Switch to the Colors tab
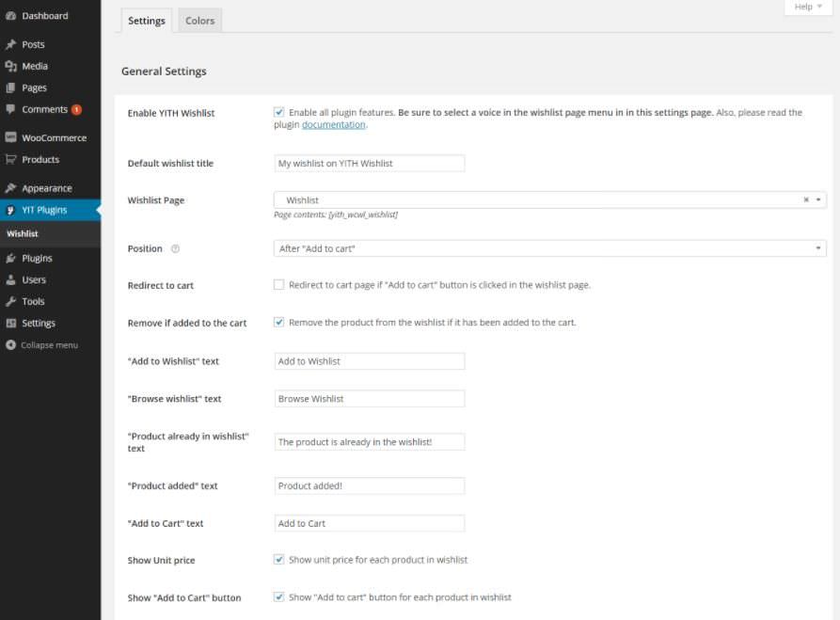This screenshot has width=840, height=620. pos(199,21)
